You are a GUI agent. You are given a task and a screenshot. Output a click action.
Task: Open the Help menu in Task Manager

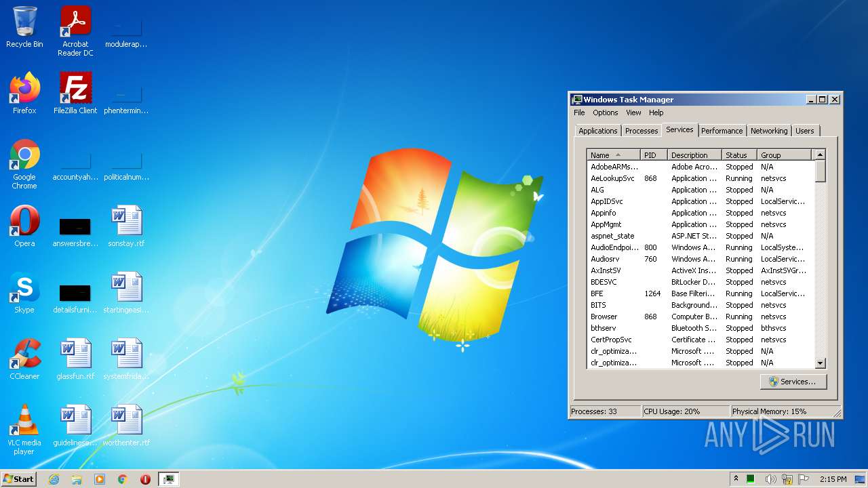(656, 113)
